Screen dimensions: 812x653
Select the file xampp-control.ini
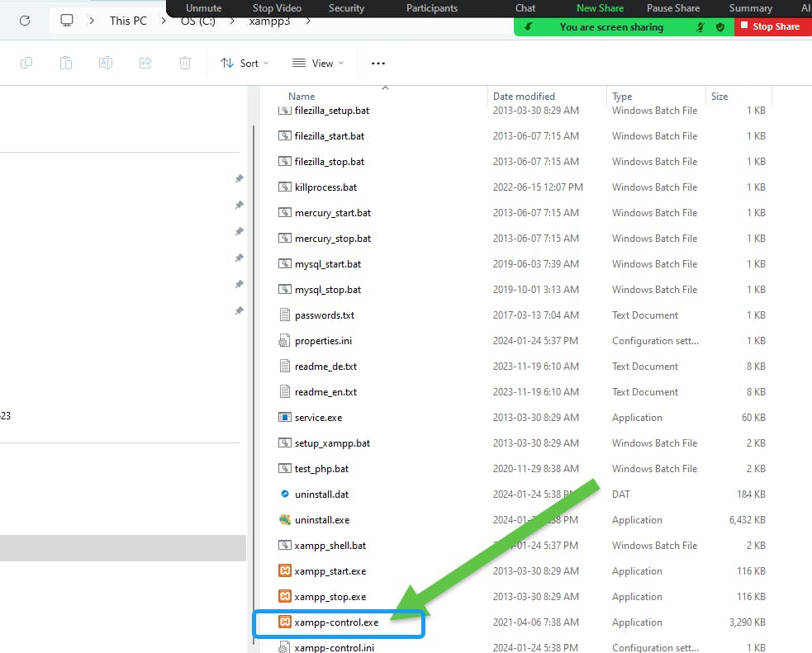[x=334, y=647]
